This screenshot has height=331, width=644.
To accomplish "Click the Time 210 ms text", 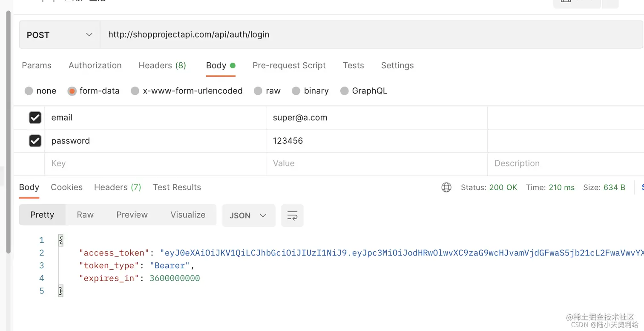I will [550, 187].
